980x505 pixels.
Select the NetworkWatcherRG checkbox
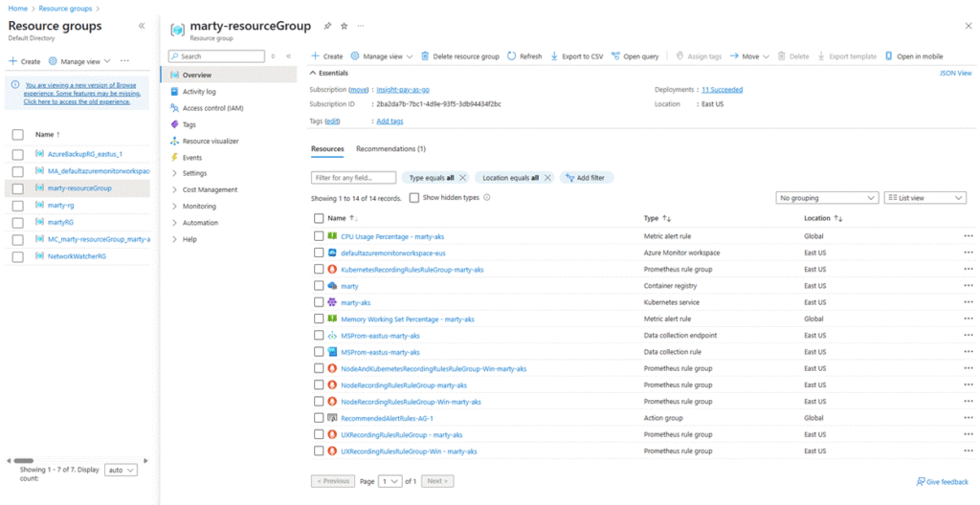click(x=17, y=256)
